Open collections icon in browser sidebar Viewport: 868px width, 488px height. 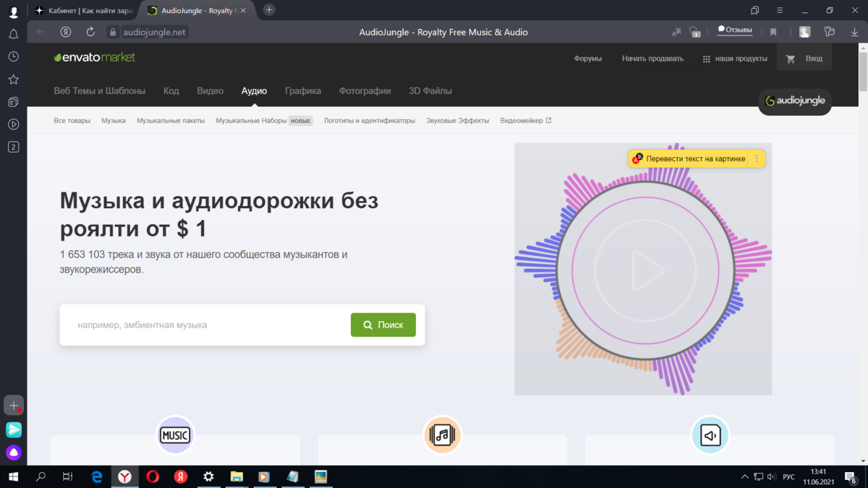coord(13,102)
